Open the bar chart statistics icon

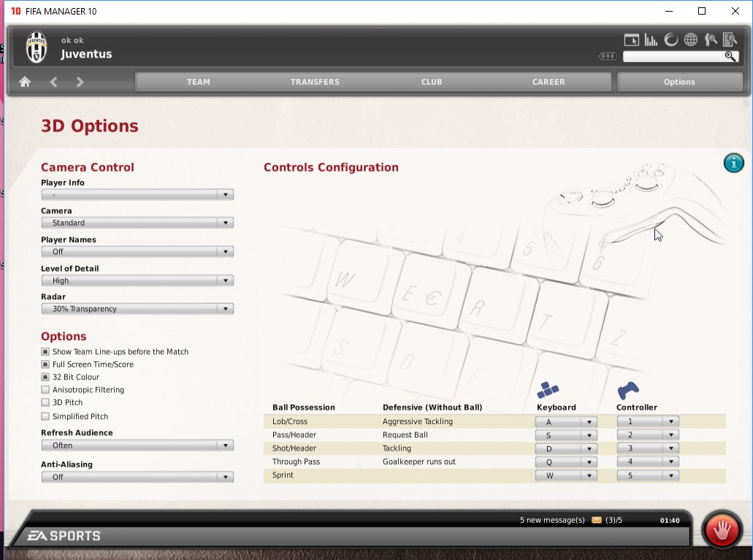coord(651,40)
